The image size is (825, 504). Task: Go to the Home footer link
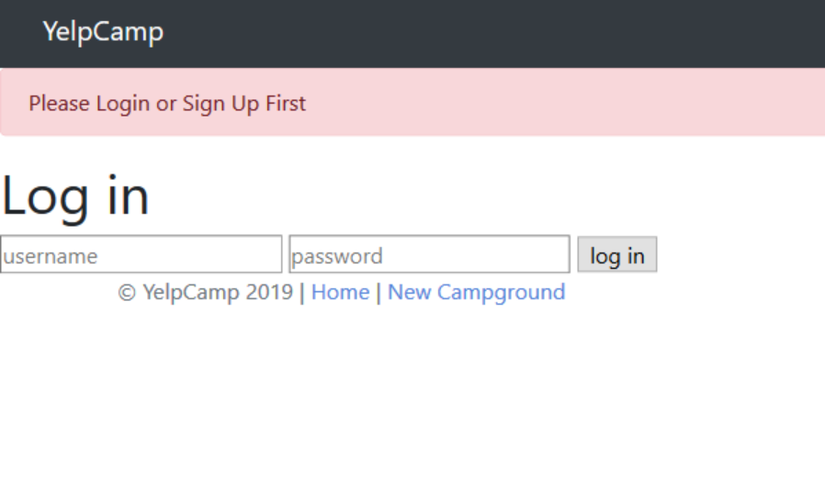click(x=341, y=292)
